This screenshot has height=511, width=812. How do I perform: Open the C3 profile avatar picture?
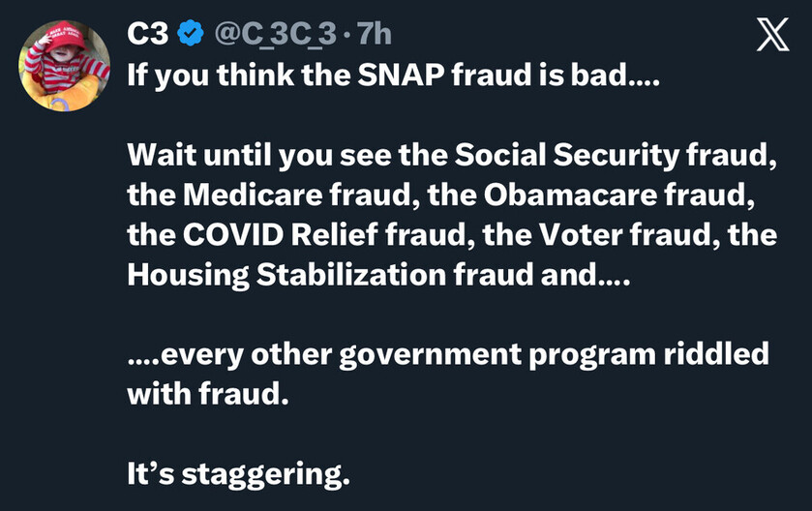click(x=64, y=65)
